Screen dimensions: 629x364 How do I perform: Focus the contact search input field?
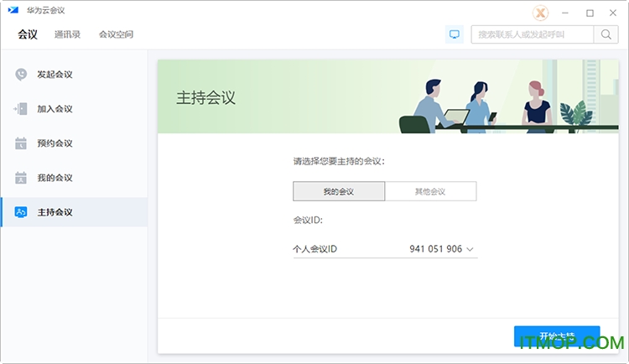[533, 34]
